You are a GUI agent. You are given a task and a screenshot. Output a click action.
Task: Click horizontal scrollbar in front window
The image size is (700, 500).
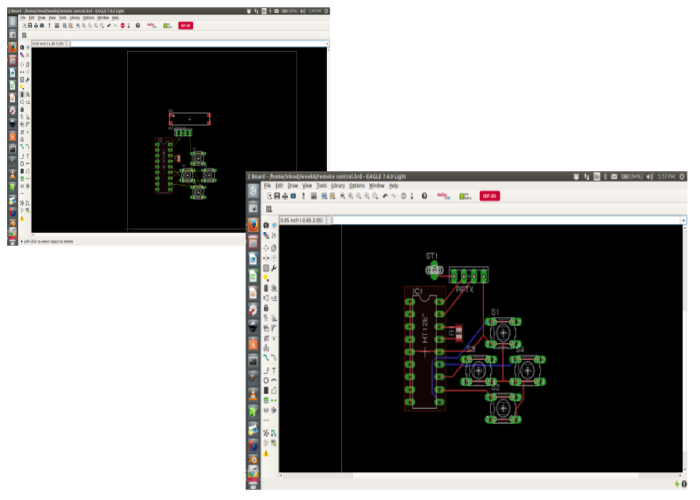tap(480, 475)
